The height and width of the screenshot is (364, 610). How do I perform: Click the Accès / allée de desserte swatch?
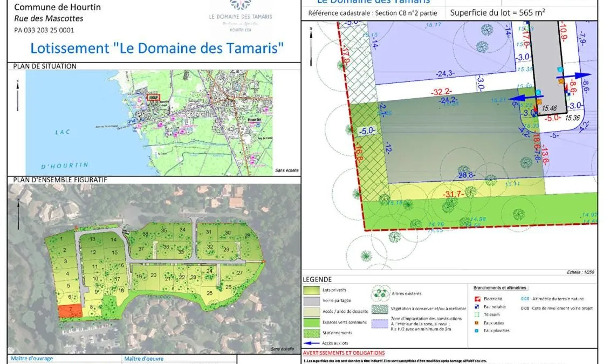pyautogui.click(x=311, y=312)
